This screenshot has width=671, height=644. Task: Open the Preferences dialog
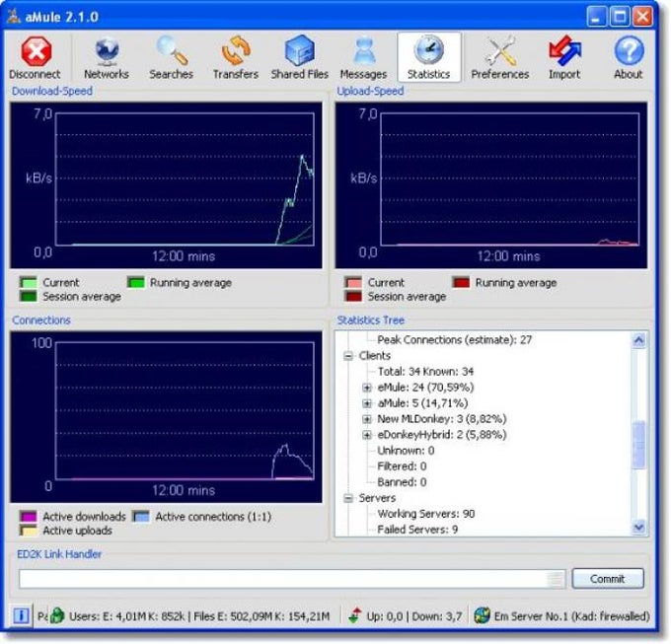pyautogui.click(x=500, y=57)
